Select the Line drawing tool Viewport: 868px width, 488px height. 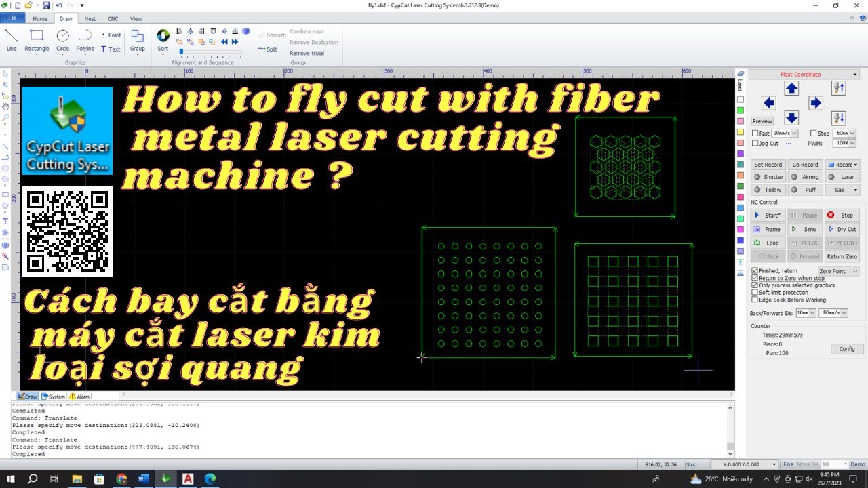tap(12, 41)
